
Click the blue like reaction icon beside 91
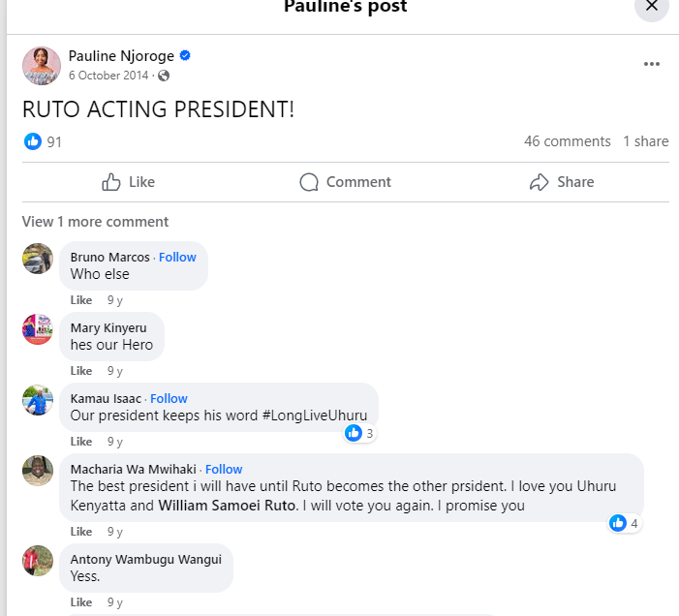(x=33, y=141)
